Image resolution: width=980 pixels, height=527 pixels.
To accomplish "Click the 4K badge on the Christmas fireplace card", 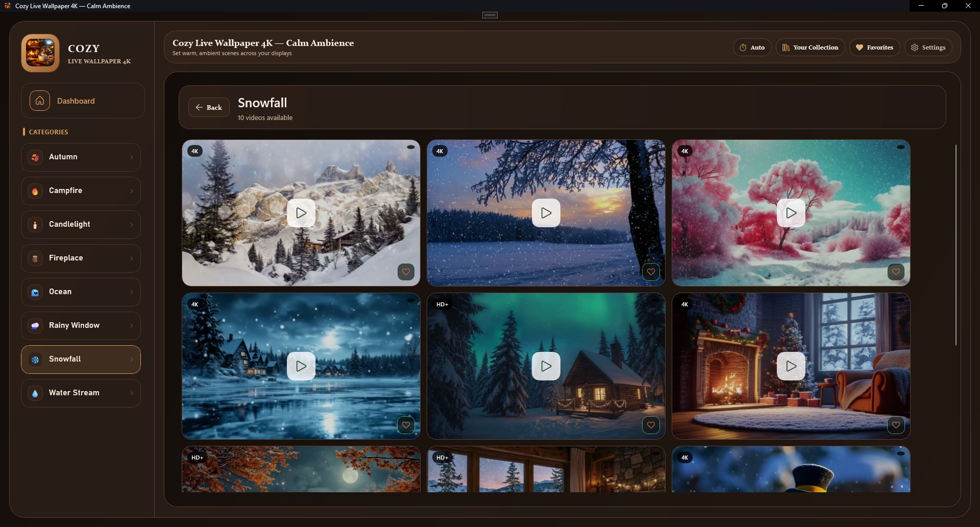I will pyautogui.click(x=685, y=304).
